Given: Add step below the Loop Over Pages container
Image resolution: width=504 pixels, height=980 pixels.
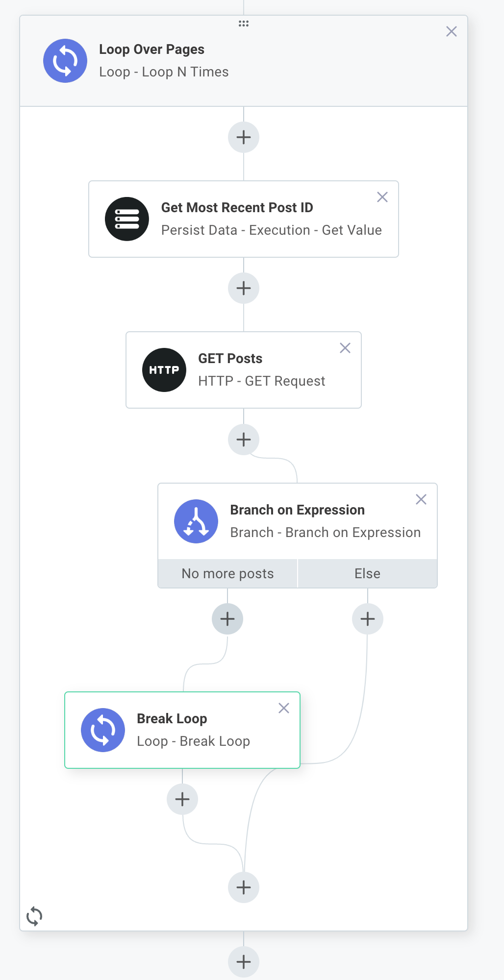Looking at the screenshot, I should click(244, 962).
